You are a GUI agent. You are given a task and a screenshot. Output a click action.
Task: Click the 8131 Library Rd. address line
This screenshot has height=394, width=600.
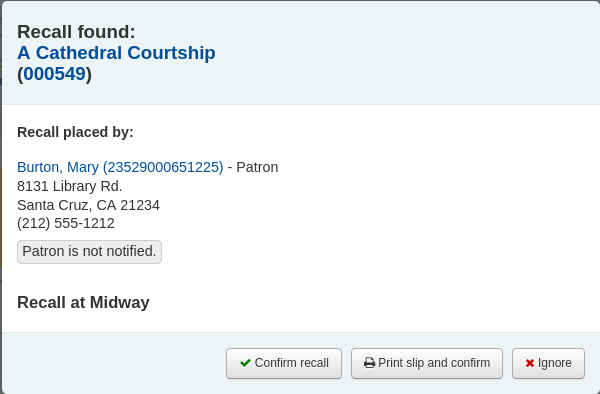click(70, 186)
